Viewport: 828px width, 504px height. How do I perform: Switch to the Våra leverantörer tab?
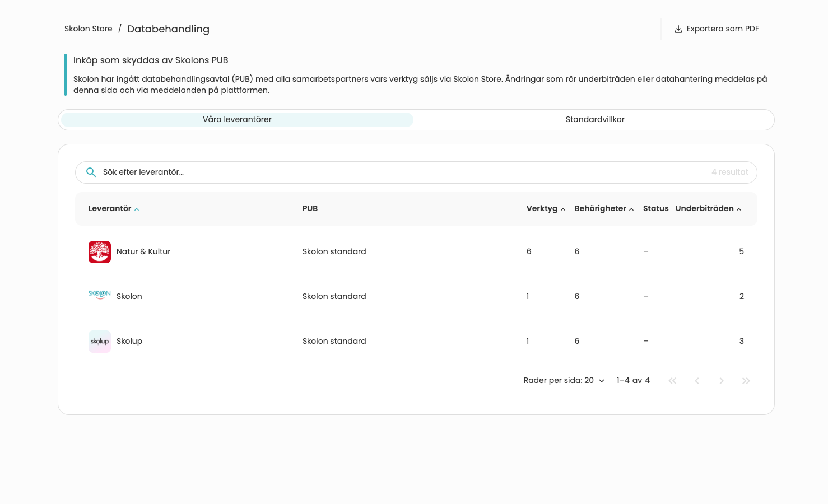[x=237, y=119]
